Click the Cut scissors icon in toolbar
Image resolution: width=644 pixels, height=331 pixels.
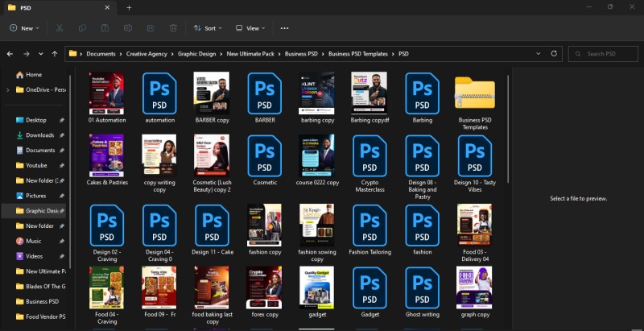tap(59, 28)
